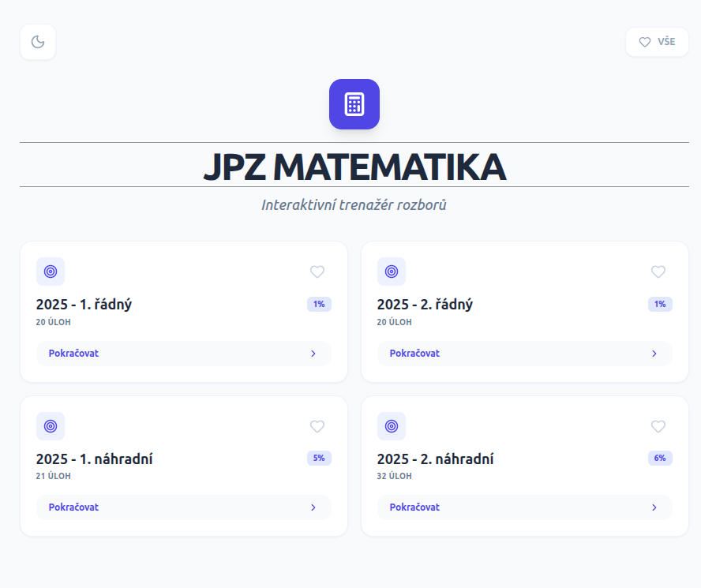Click the 6% progress badge on 2025 - 2. náhradní
This screenshot has height=588, width=701.
click(660, 458)
